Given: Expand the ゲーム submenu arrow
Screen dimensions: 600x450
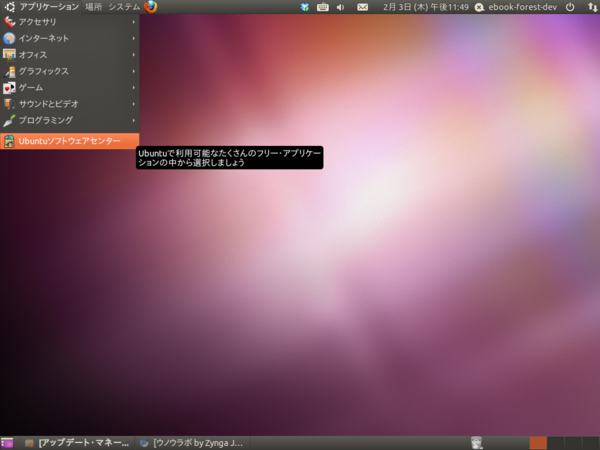Looking at the screenshot, I should coord(134,88).
